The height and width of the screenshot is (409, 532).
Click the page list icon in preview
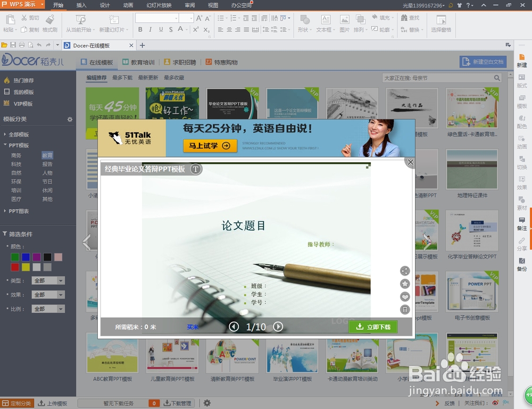click(405, 310)
